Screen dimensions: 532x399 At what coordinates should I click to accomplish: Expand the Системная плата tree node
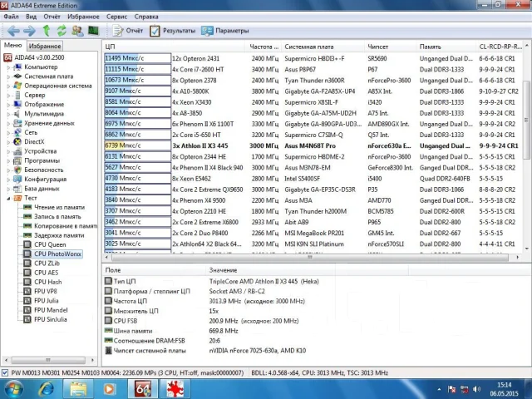8,76
